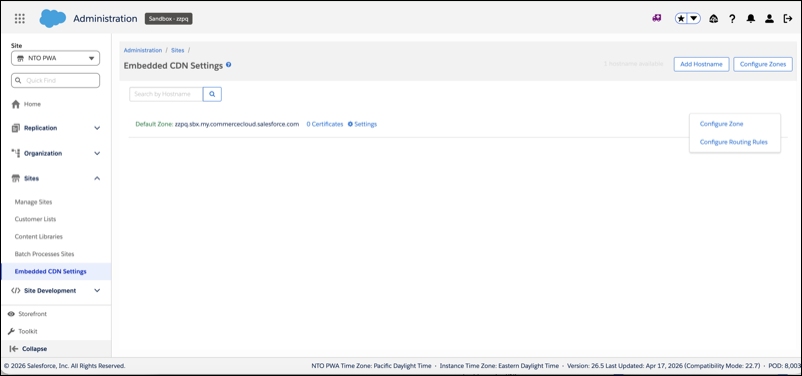Click the log out icon

(788, 18)
